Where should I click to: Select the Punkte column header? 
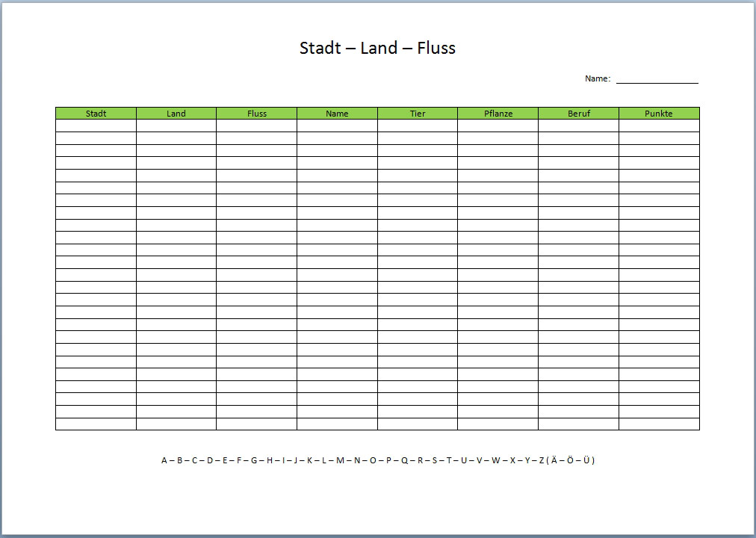pyautogui.click(x=659, y=114)
